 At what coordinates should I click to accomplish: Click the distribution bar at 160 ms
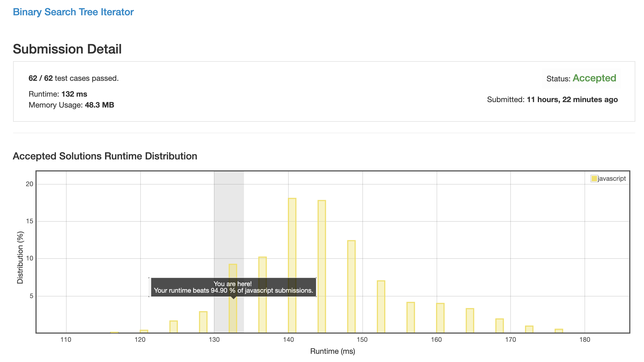tap(440, 318)
